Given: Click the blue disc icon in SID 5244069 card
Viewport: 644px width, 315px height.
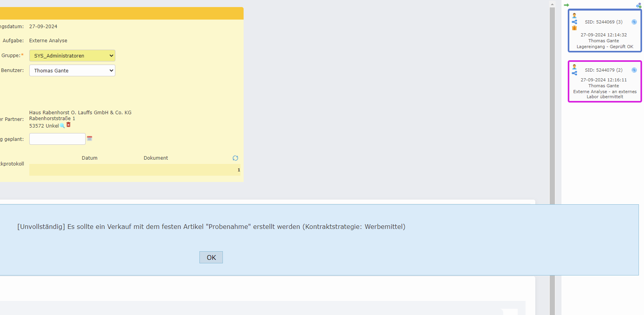Looking at the screenshot, I should click(634, 22).
